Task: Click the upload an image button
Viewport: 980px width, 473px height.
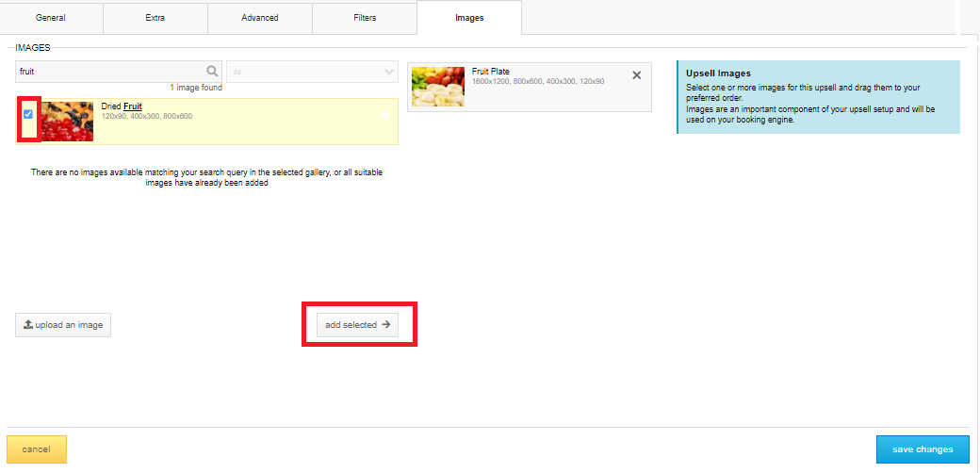Action: pos(63,325)
